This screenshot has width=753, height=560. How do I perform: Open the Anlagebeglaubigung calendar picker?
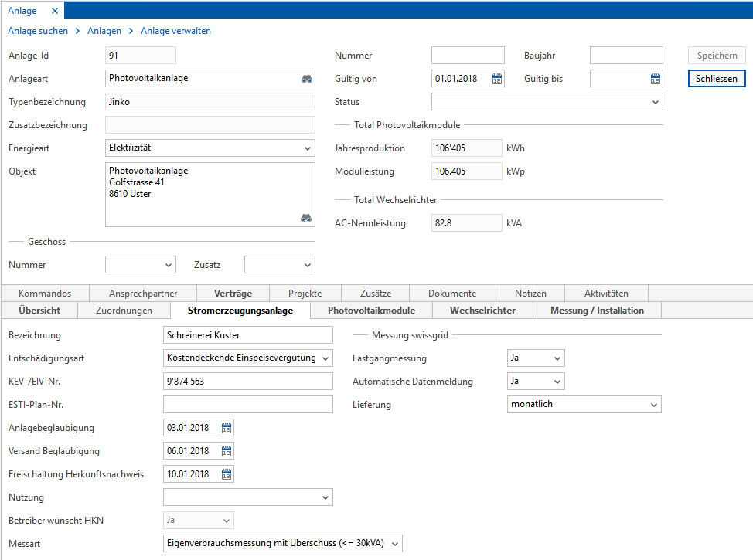[227, 428]
